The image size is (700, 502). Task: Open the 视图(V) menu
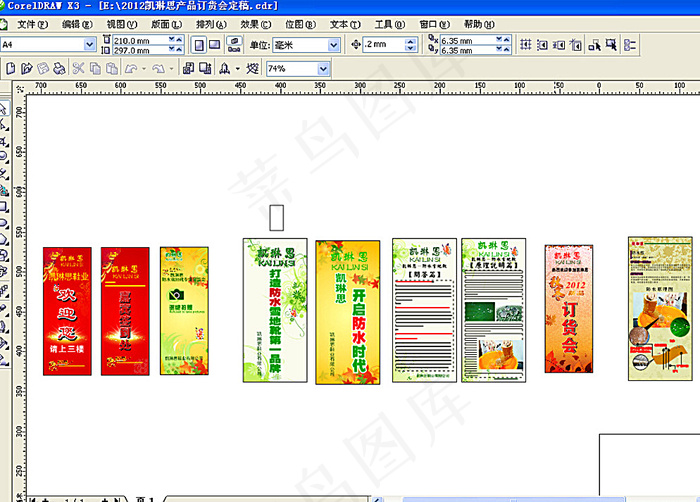click(x=122, y=24)
